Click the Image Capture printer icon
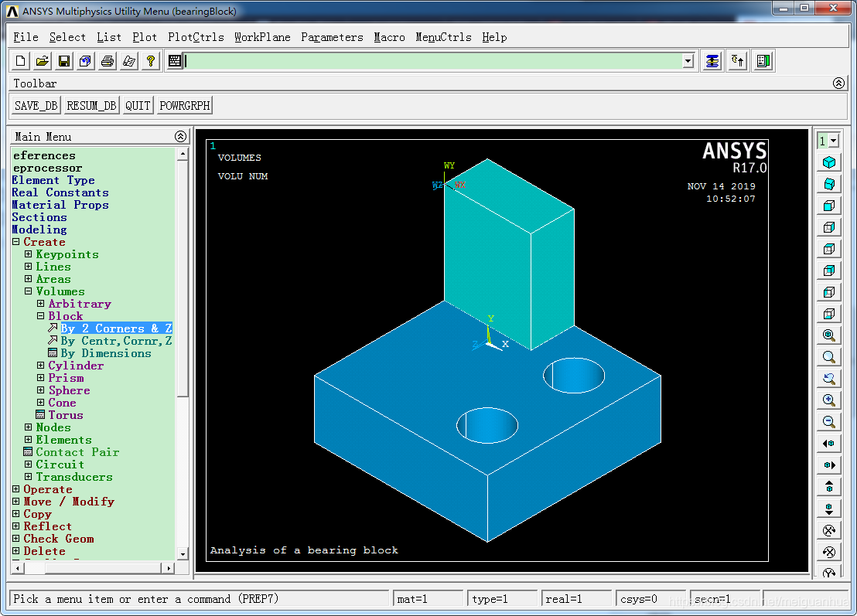 (107, 61)
